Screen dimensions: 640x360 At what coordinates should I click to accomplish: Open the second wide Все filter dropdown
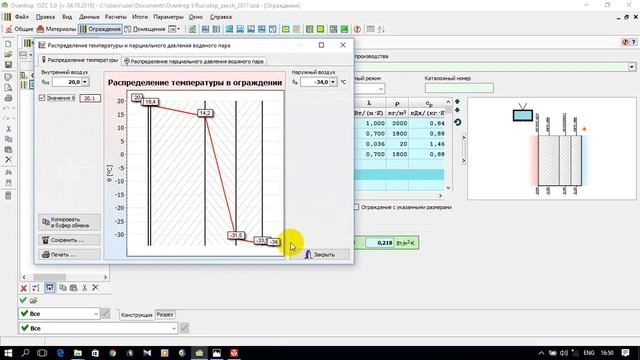coord(98,328)
